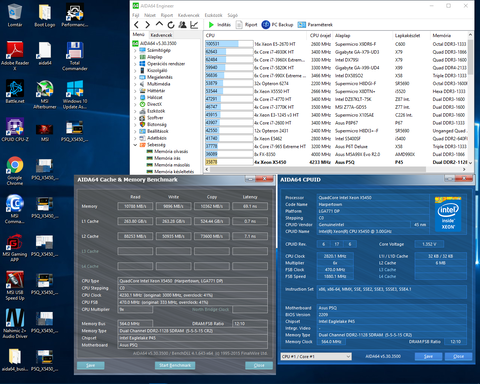Open the user profile icon in the AIDA64 toolbar
480x384 pixels.
pos(182,25)
